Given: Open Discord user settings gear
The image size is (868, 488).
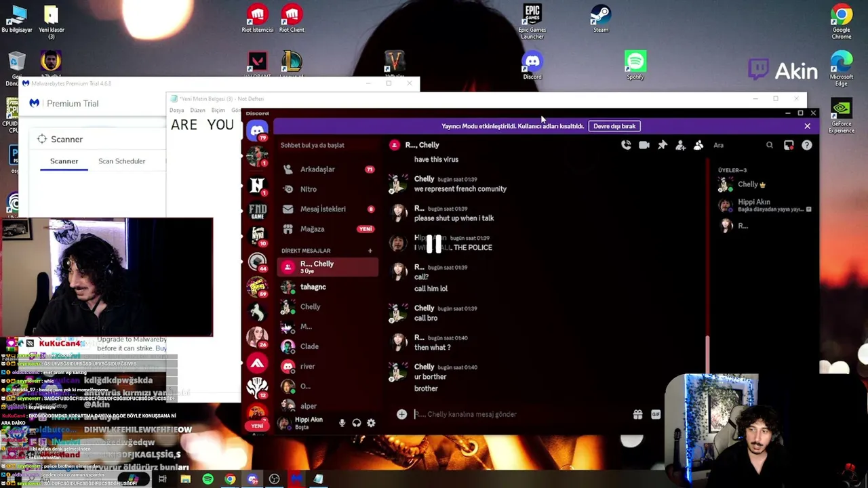Looking at the screenshot, I should pos(371,423).
